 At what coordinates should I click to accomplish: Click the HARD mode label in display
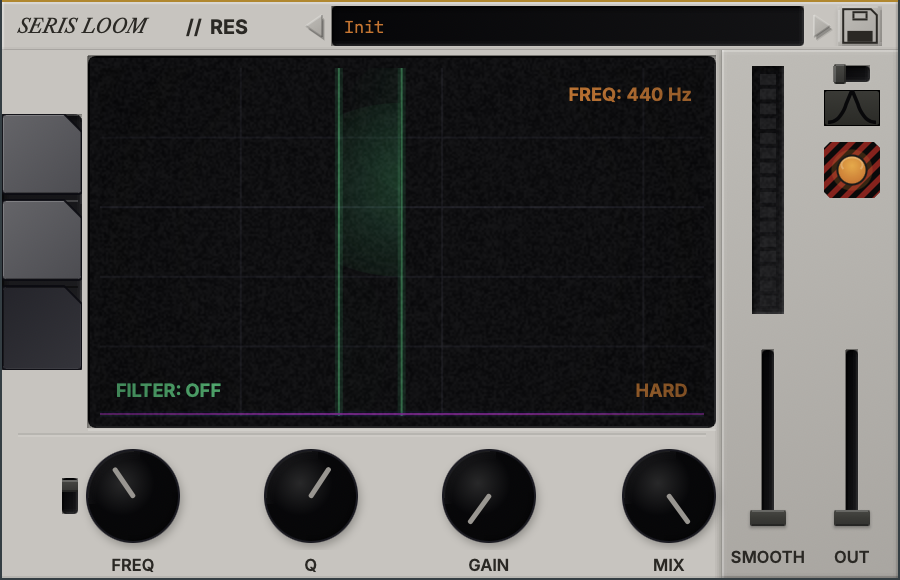pos(661,390)
